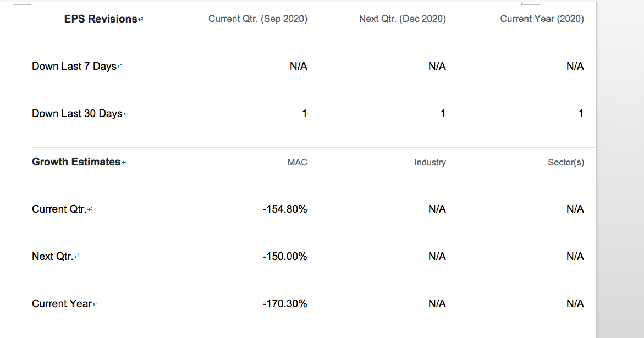Click the Current Year row label
The image size is (644, 338).
(x=62, y=303)
